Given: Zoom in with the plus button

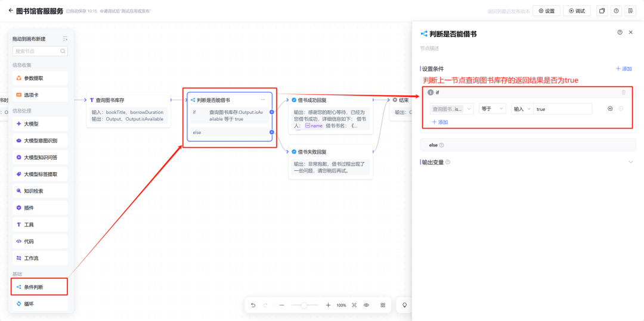Looking at the screenshot, I should 328,306.
